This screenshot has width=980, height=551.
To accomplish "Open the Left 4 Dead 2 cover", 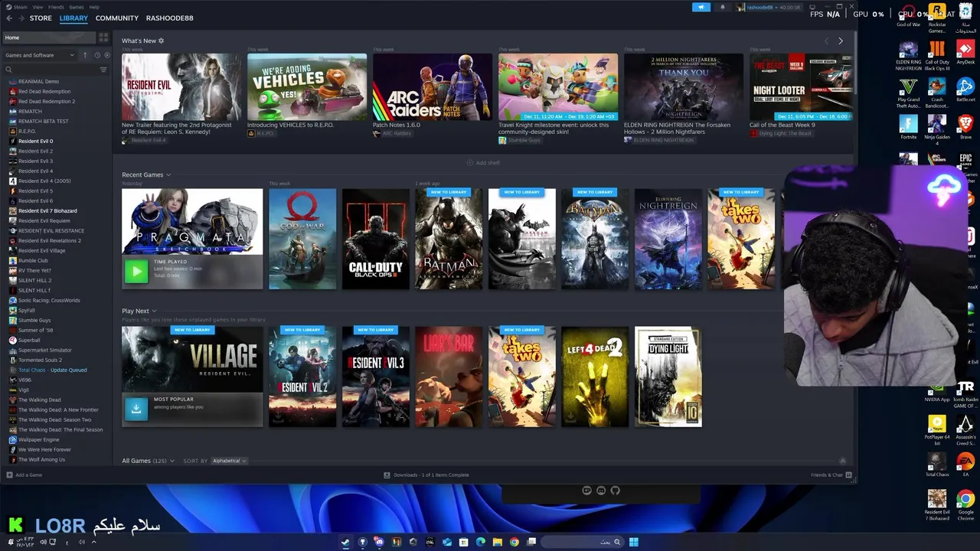I will [595, 377].
